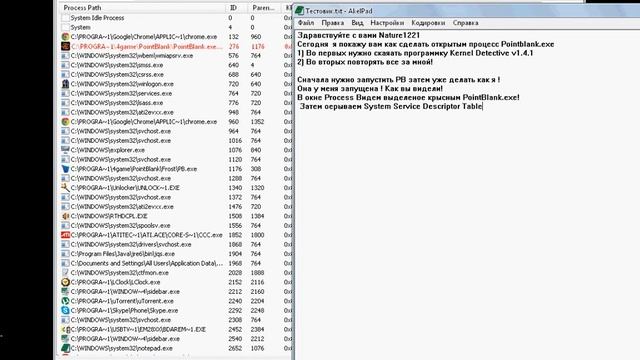Image resolution: width=640 pixels, height=360 pixels.
Task: Click the Clock.exe process icon
Action: (x=65, y=282)
